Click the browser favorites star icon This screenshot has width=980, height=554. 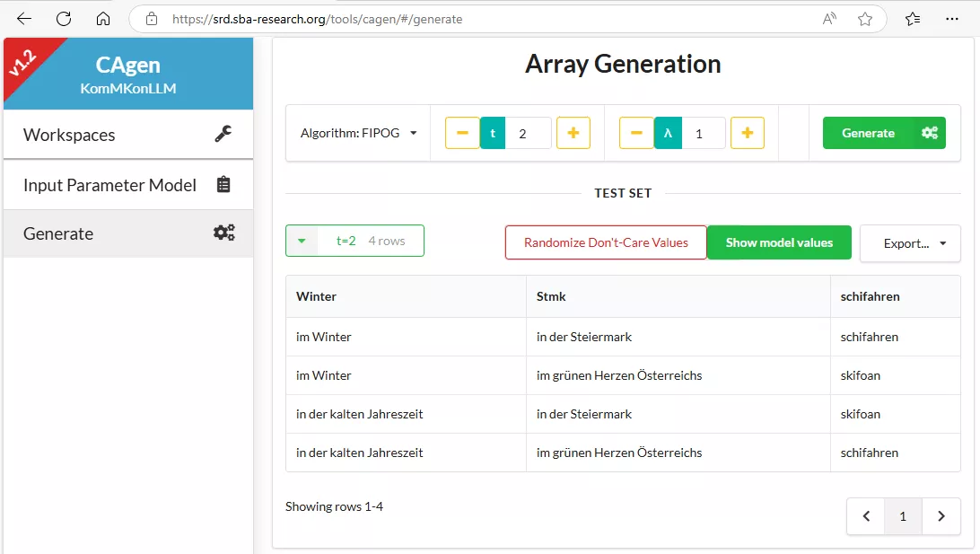863,18
